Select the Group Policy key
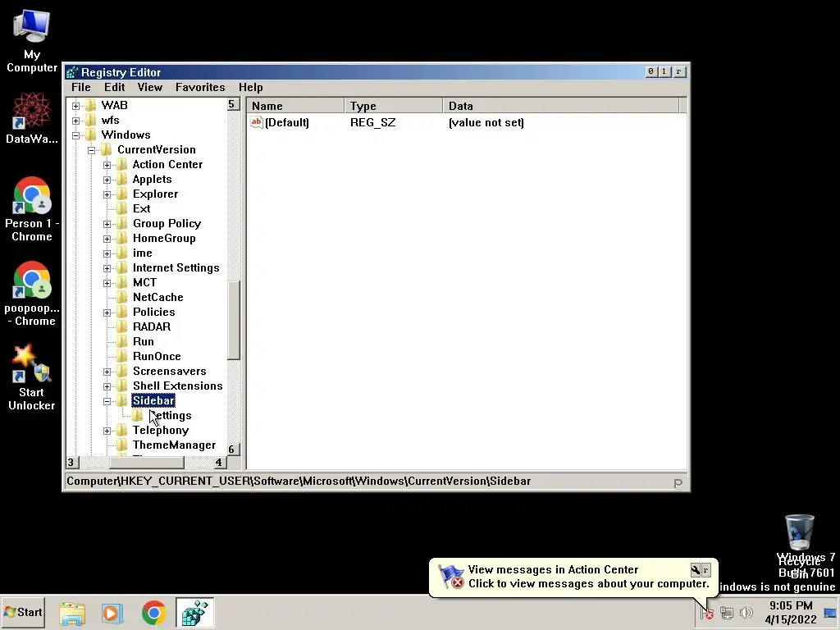This screenshot has width=840, height=630. (x=167, y=223)
